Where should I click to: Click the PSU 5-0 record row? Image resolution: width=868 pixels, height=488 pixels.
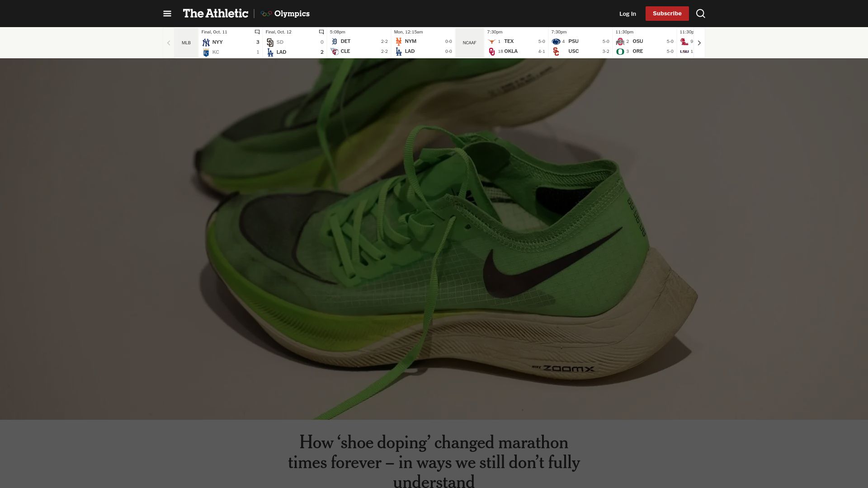pyautogui.click(x=580, y=41)
